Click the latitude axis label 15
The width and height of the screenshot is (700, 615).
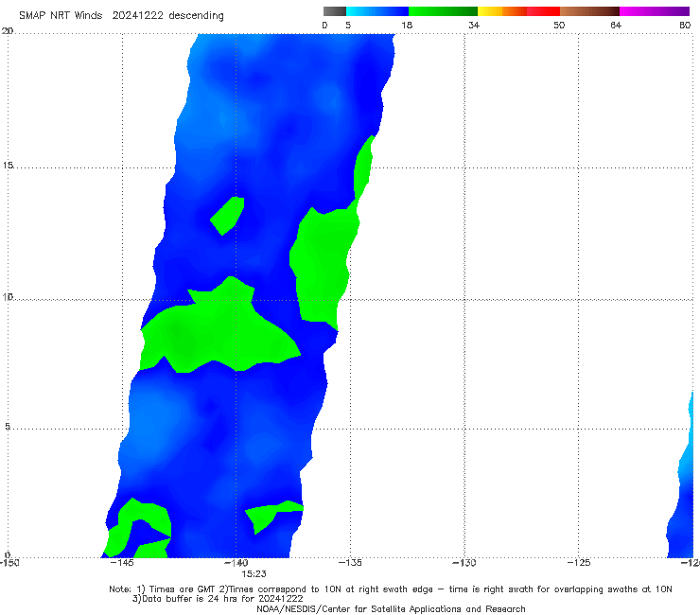tap(8, 166)
